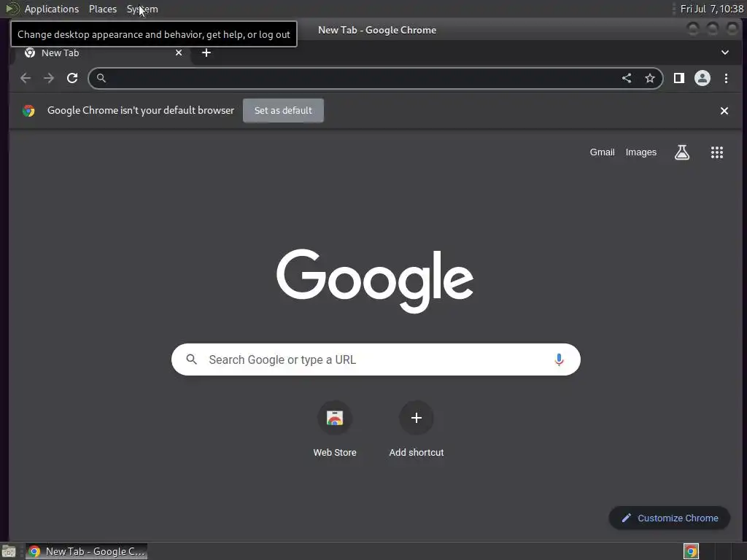Viewport: 747px width, 560px height.
Task: Click the magnifier icon in search box
Action: point(192,359)
